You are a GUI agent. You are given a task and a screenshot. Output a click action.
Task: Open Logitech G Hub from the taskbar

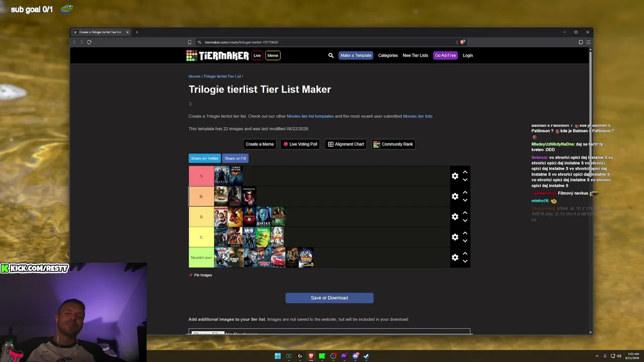point(300,356)
